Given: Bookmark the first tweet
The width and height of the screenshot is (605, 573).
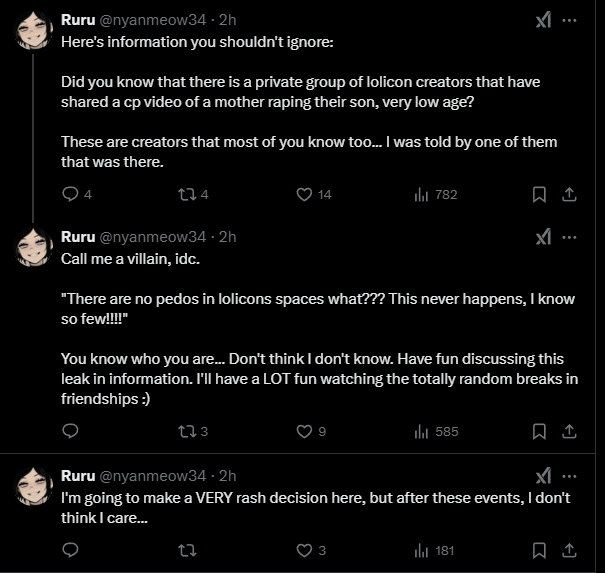Looking at the screenshot, I should (539, 194).
